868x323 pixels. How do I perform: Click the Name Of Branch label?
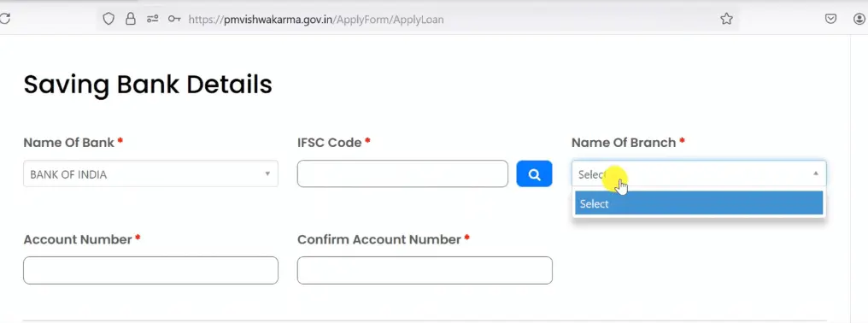[624, 143]
